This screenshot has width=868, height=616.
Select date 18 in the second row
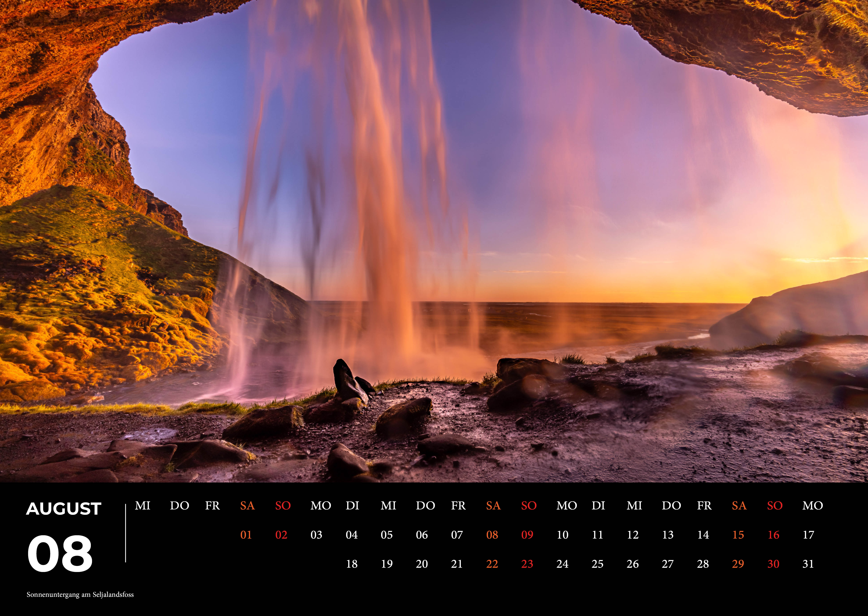click(352, 564)
